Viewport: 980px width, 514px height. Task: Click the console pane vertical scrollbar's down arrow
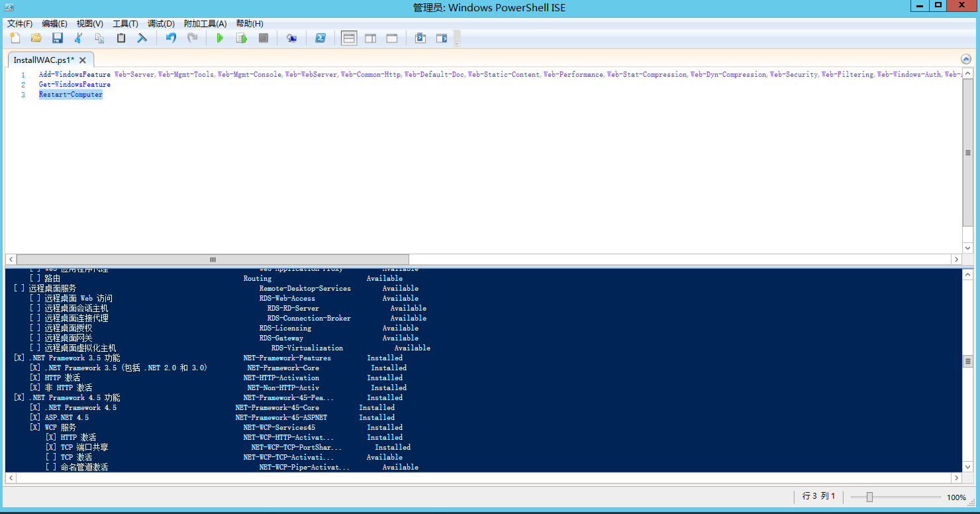pos(968,467)
